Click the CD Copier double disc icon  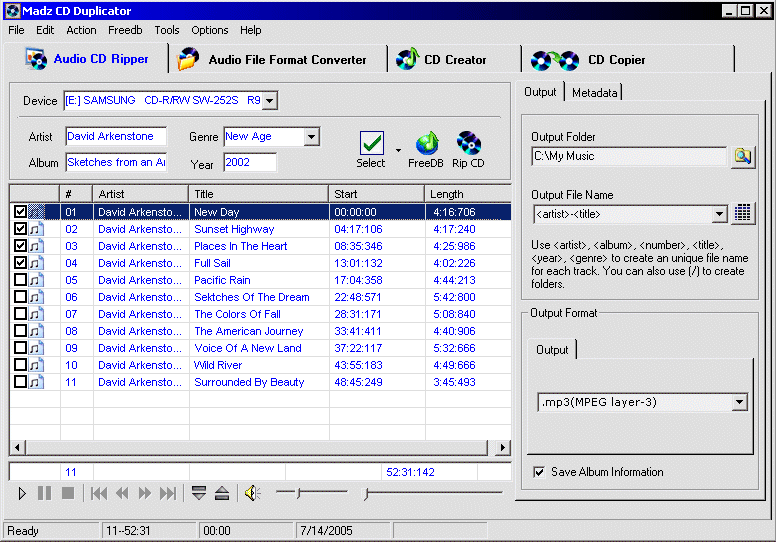pyautogui.click(x=555, y=60)
